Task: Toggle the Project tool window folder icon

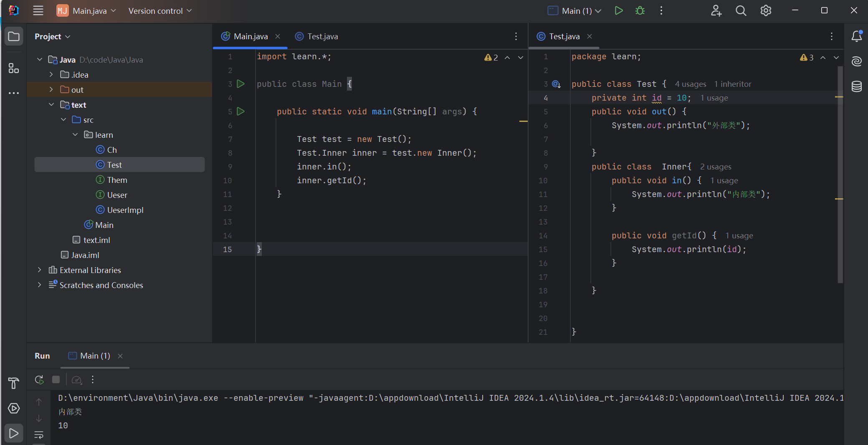Action: tap(14, 36)
